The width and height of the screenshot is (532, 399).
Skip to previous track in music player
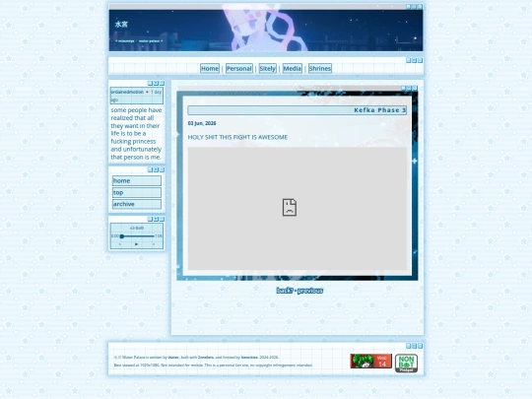point(120,244)
